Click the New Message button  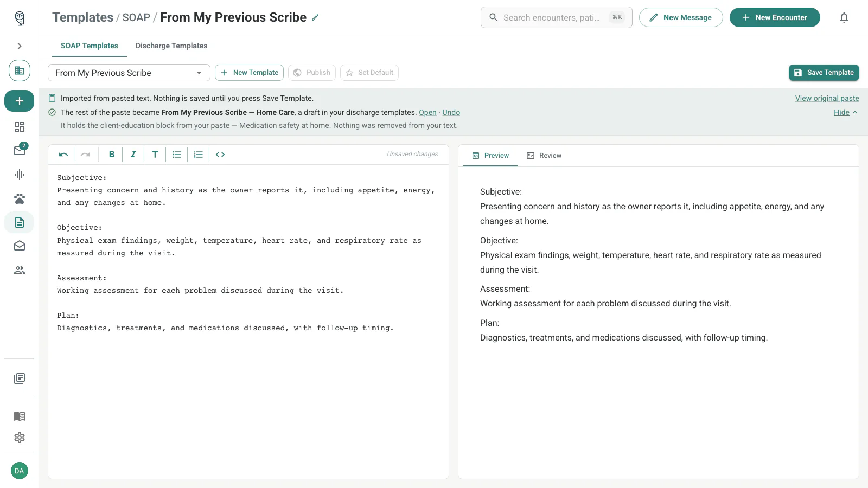681,17
